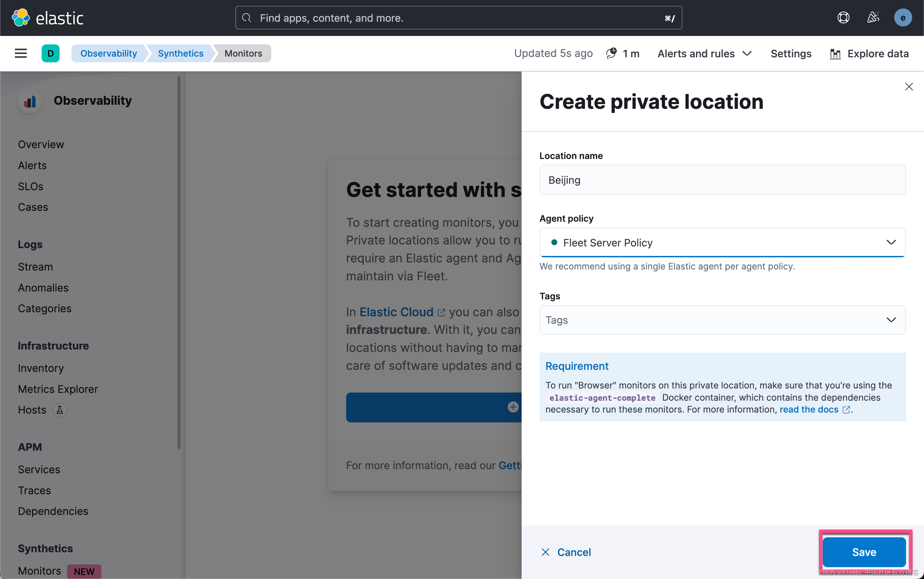Open the Alerts and rules menu
924x579 pixels.
pyautogui.click(x=705, y=53)
